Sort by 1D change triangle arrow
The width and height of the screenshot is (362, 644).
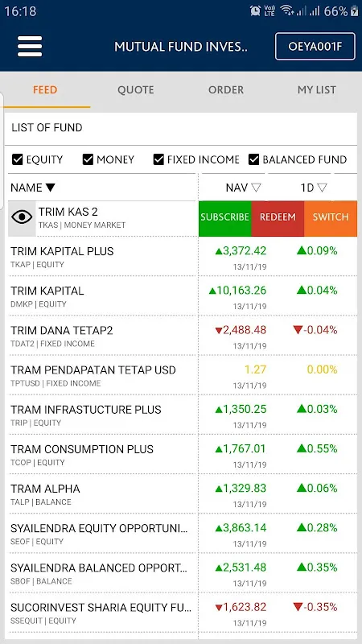point(323,188)
